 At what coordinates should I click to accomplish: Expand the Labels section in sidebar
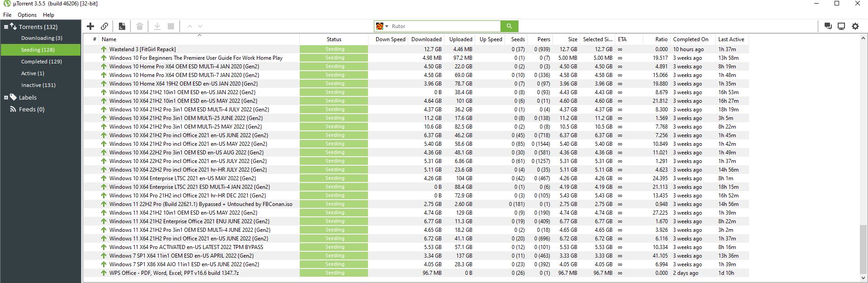[6, 97]
